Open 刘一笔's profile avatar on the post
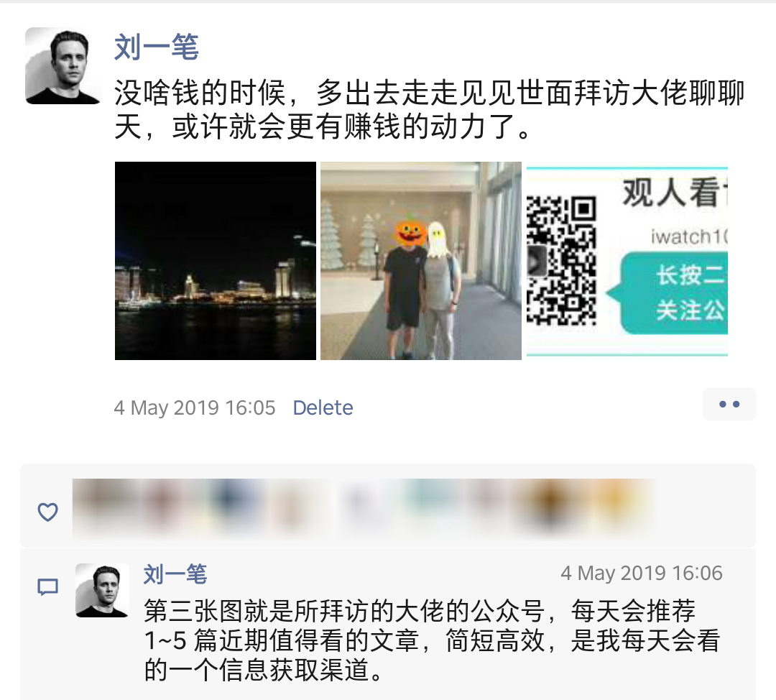776x700 pixels. coord(63,66)
